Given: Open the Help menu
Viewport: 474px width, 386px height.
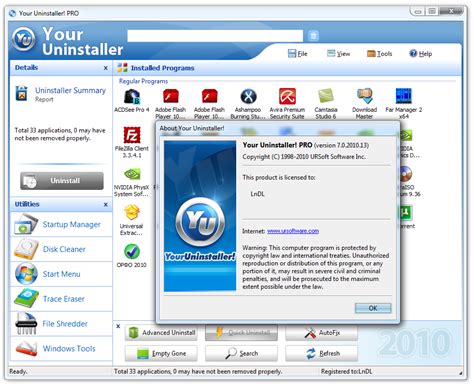Looking at the screenshot, I should [421, 54].
